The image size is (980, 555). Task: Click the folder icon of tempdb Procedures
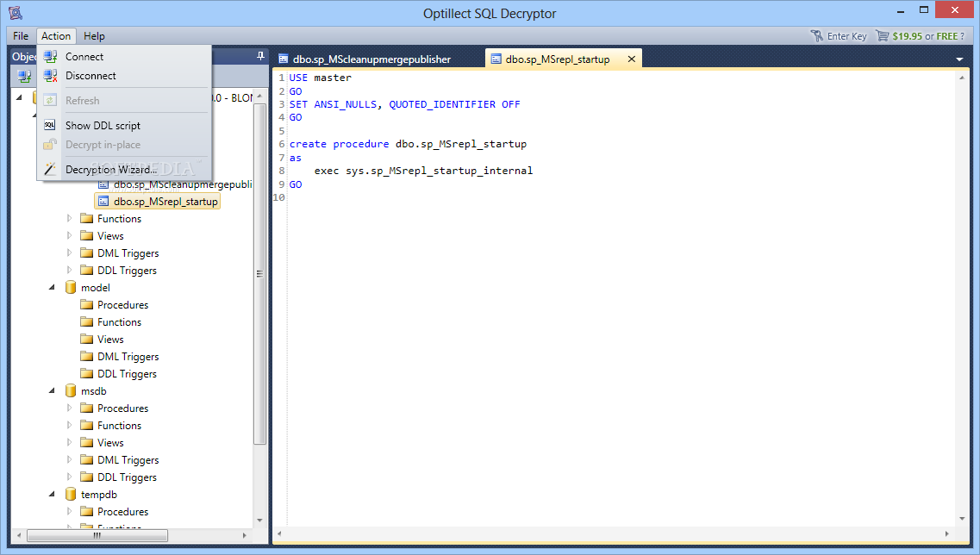87,511
